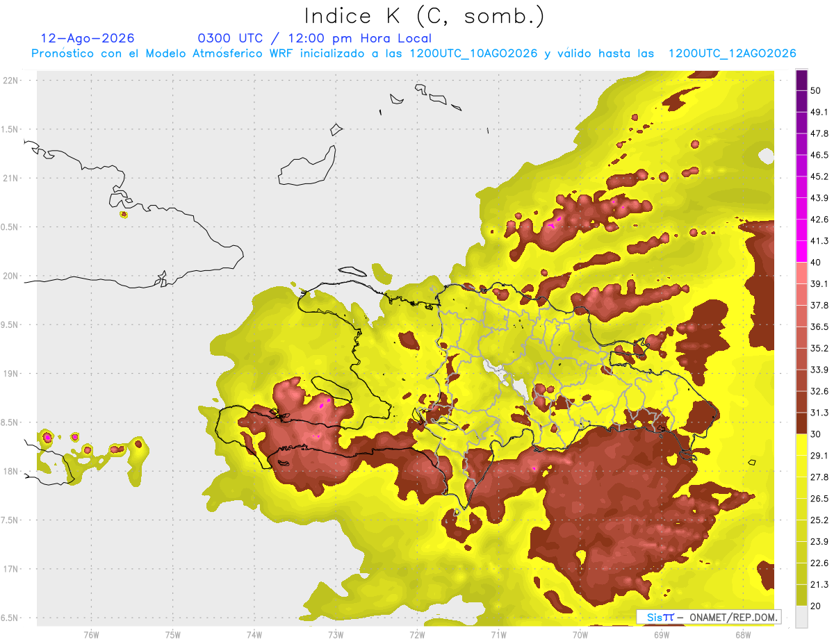Click the '20' legend value
Viewport: 834px width, 644px height.
(x=817, y=606)
